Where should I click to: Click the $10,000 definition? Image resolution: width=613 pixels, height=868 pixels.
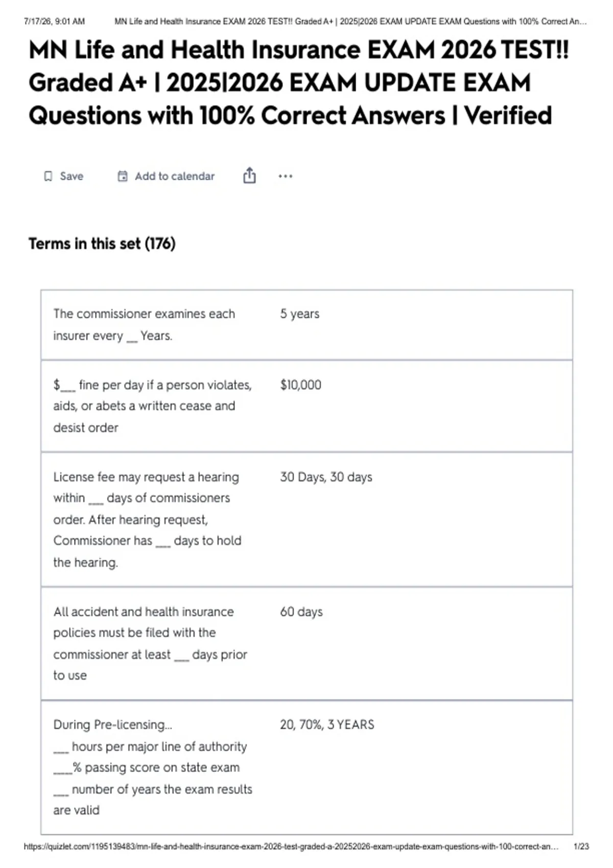click(x=301, y=385)
